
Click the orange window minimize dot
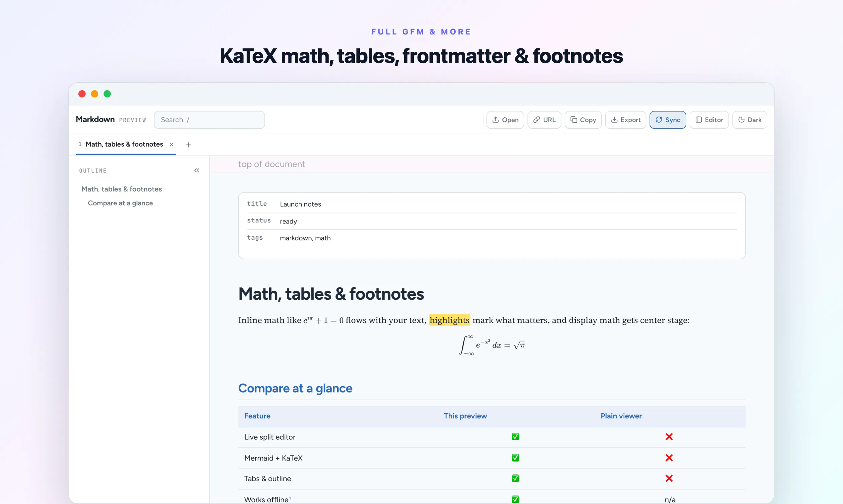(95, 94)
